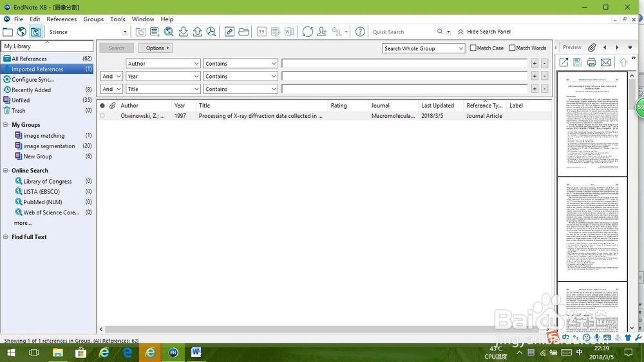The height and width of the screenshot is (362, 644).
Task: Click the Format Bibliography toolbar icon
Action: tap(275, 32)
